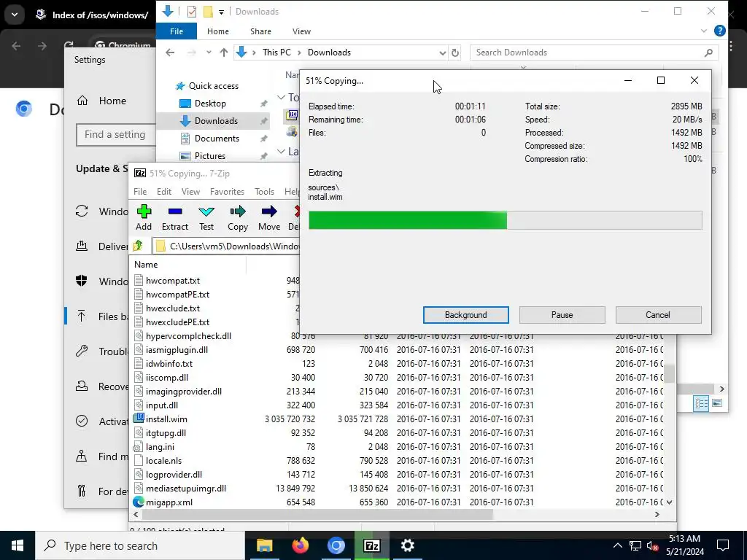Switch Explorer to large thumbnails view icon
Image resolution: width=747 pixels, height=560 pixels.
coord(717,403)
